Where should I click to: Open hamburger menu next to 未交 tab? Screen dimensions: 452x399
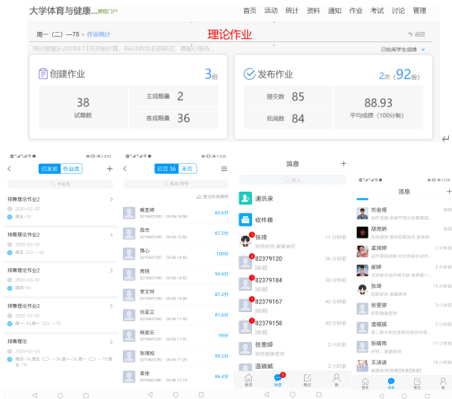224,169
